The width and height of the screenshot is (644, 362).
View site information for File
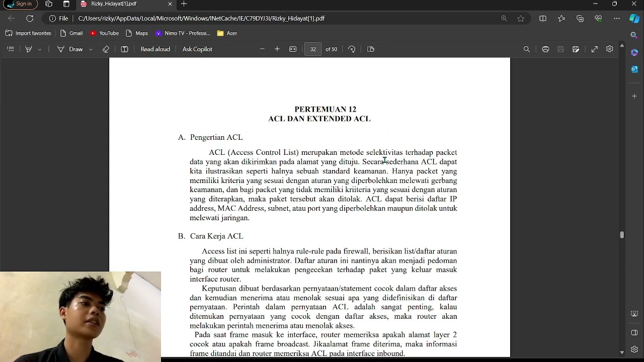[x=58, y=18]
